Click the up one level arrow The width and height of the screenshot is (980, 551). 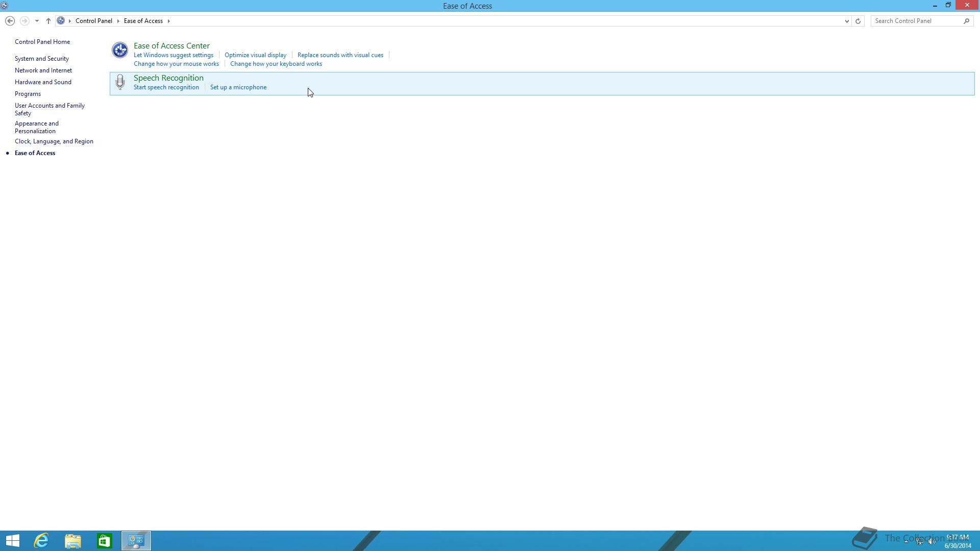pyautogui.click(x=48, y=21)
